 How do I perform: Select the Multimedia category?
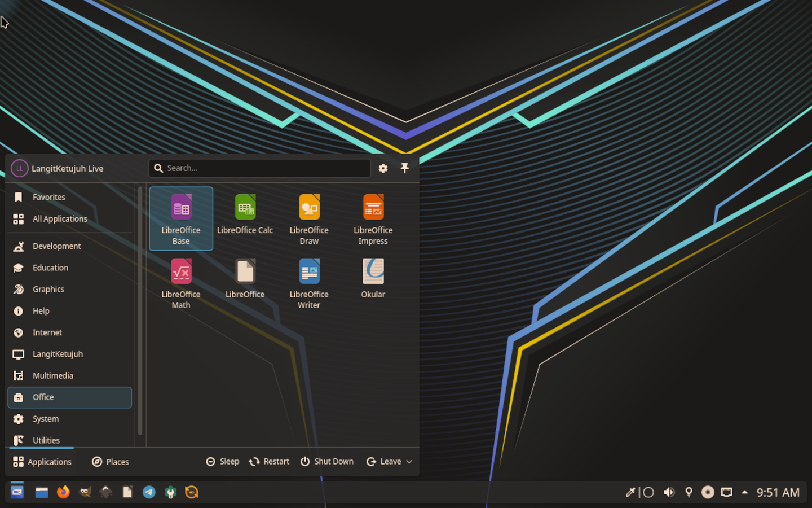53,376
